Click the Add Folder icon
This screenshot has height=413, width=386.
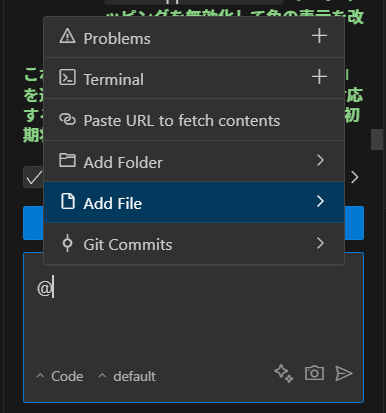67,160
